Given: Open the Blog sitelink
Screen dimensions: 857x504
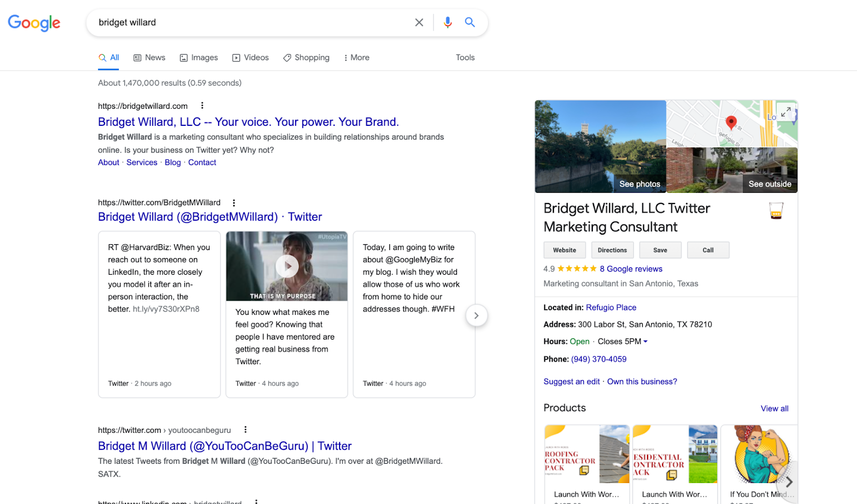Looking at the screenshot, I should pos(172,162).
